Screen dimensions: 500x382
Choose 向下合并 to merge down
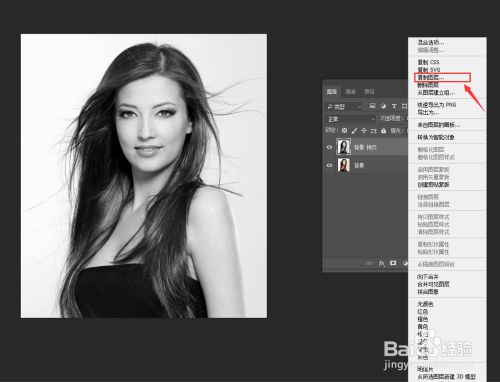pos(428,276)
